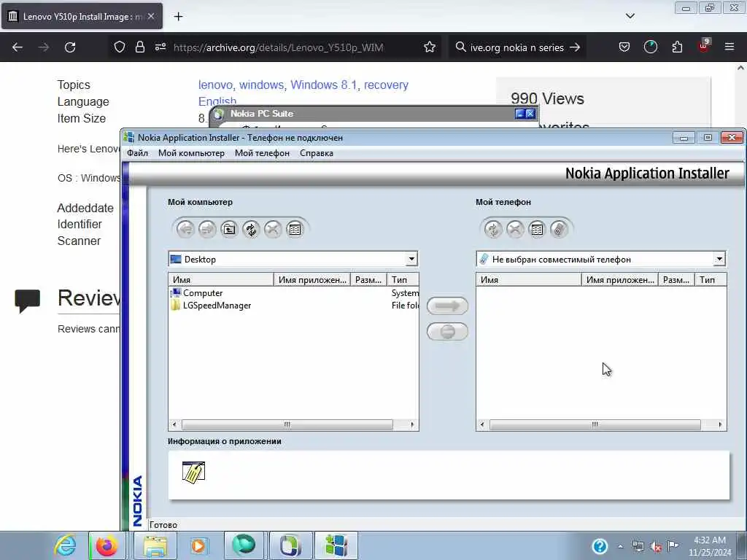Open the list all tabs chevron
Screen dimensions: 747x560
coord(630,16)
